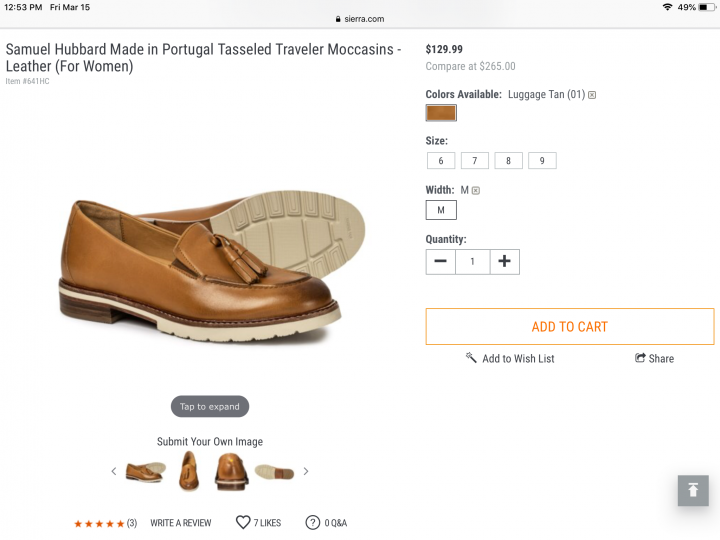Viewport: 720px width, 540px height.
Task: View top-down shoe thumbnail
Action: (x=189, y=471)
